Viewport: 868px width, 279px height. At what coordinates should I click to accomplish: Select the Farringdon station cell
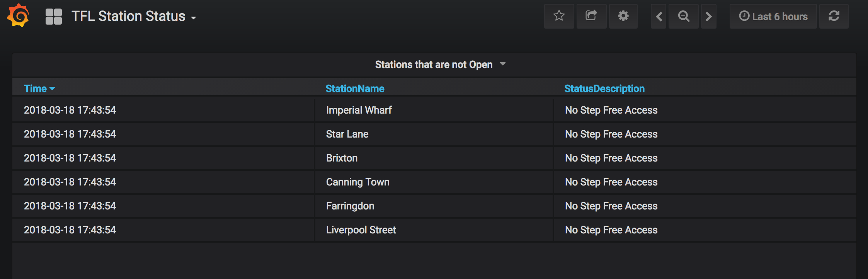pyautogui.click(x=434, y=206)
